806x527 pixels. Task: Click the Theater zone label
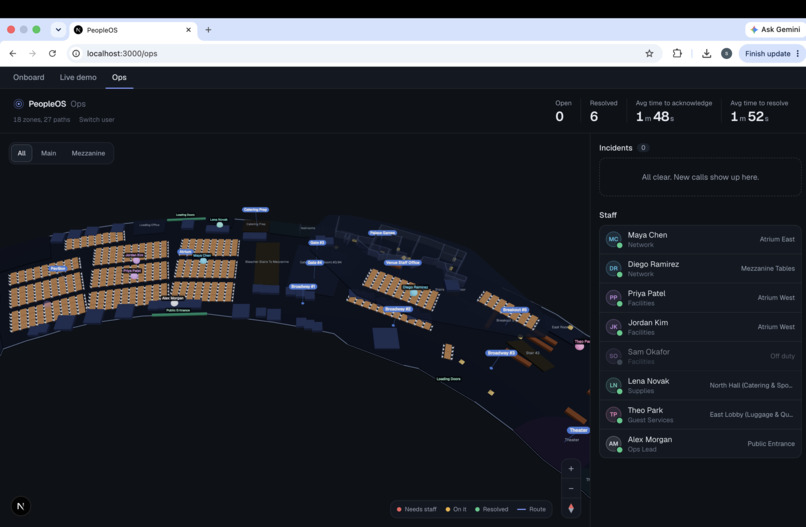(578, 430)
